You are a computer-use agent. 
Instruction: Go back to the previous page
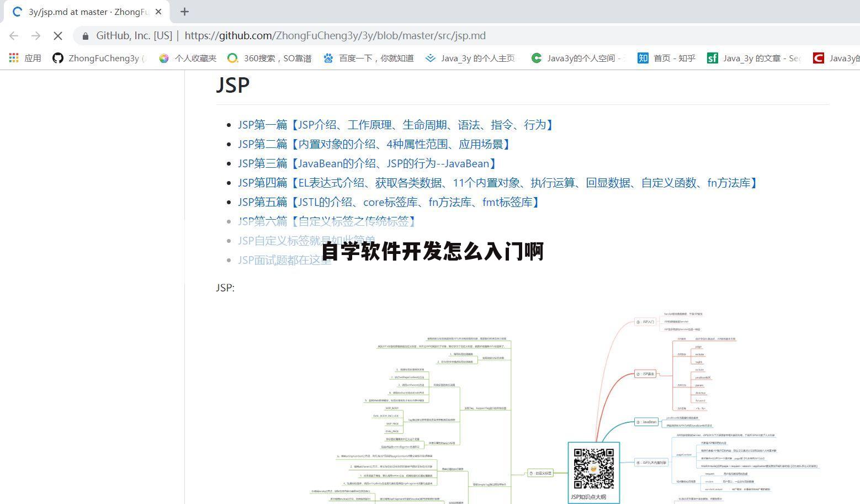[14, 36]
